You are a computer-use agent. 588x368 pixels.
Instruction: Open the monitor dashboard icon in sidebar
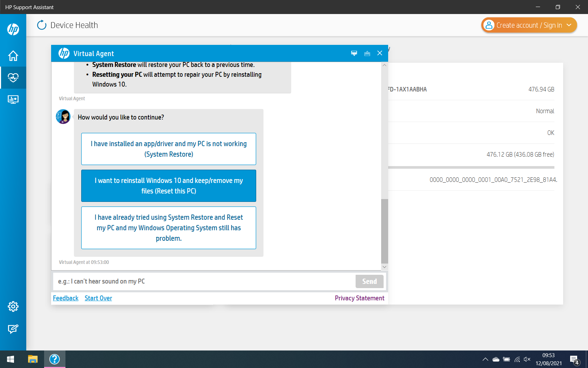coord(13,100)
